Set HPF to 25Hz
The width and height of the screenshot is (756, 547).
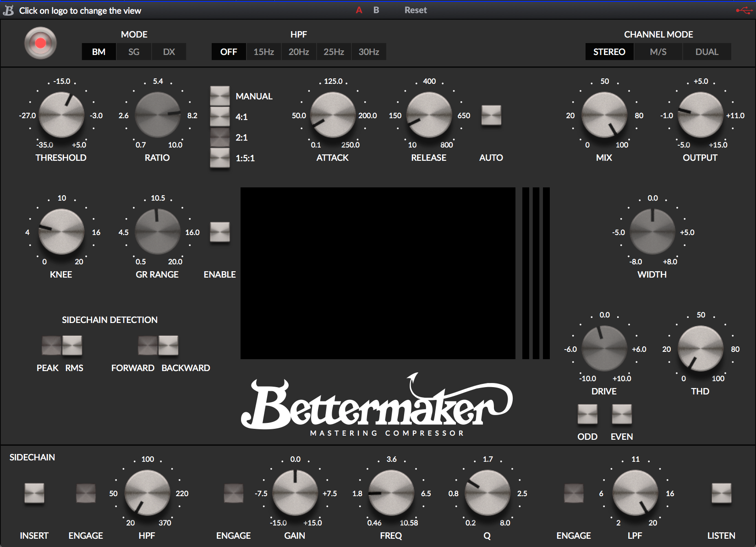334,52
